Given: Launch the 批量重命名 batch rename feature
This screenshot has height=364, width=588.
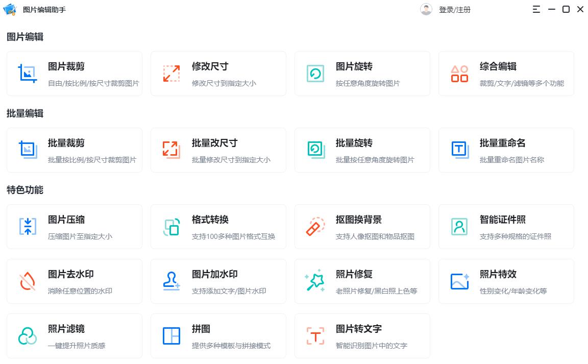Looking at the screenshot, I should (506, 150).
